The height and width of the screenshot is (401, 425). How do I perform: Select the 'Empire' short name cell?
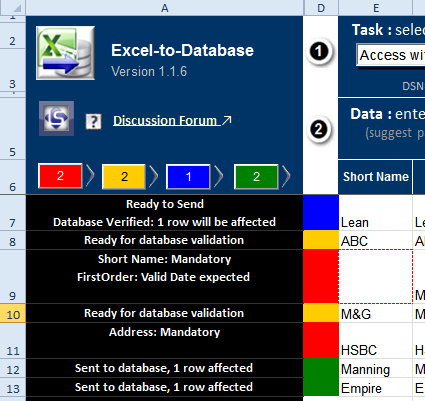coord(376,387)
